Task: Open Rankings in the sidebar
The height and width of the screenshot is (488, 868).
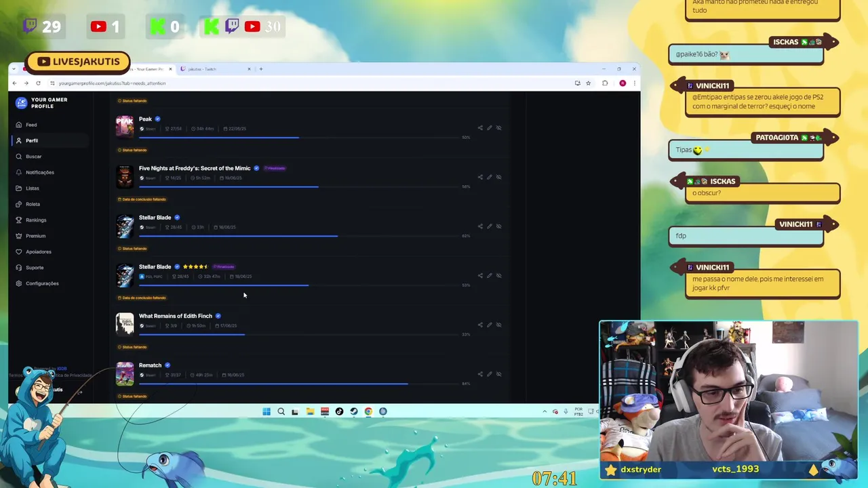Action: 36,220
